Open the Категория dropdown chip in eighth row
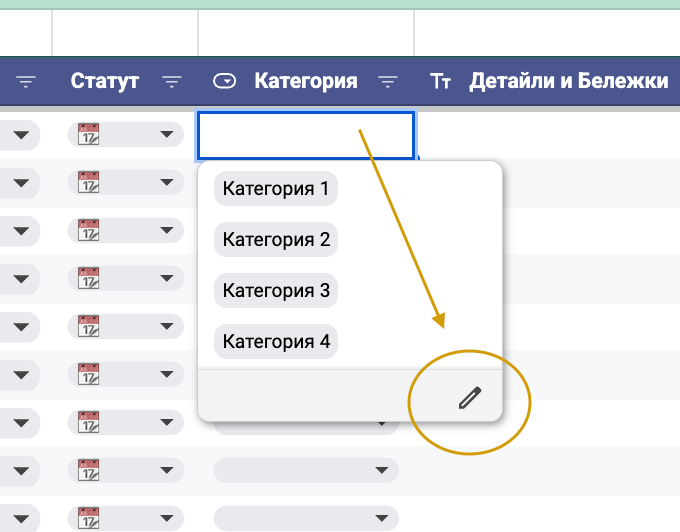The image size is (680, 532). click(379, 470)
